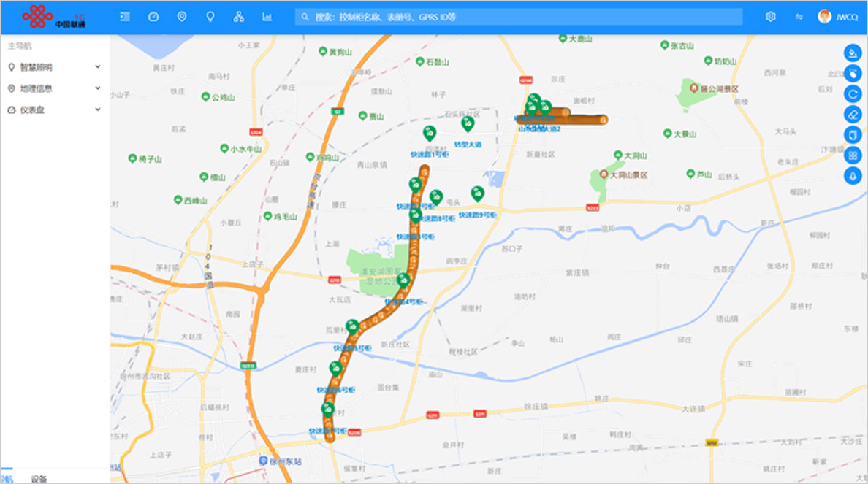Click the switch arrows icon beside the avatar
This screenshot has height=484, width=868.
click(x=799, y=17)
